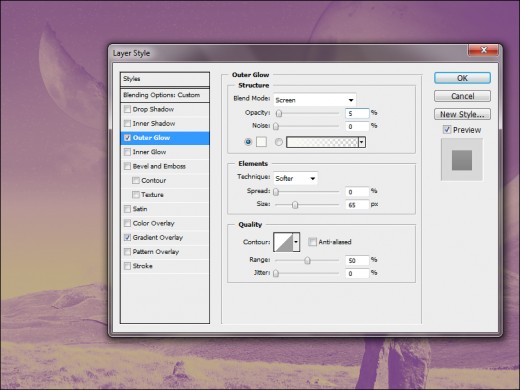
Task: Click the OK button
Action: (462, 78)
